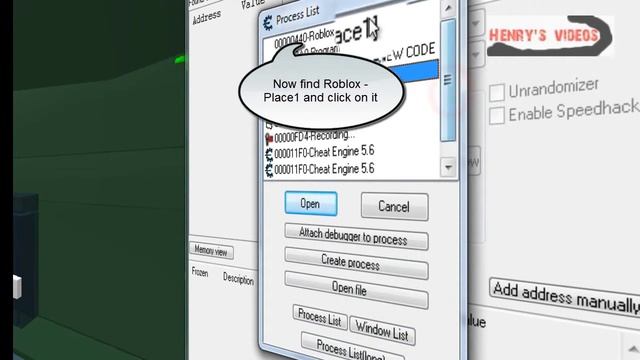
Task: Click the Address column header
Action: coord(207,18)
